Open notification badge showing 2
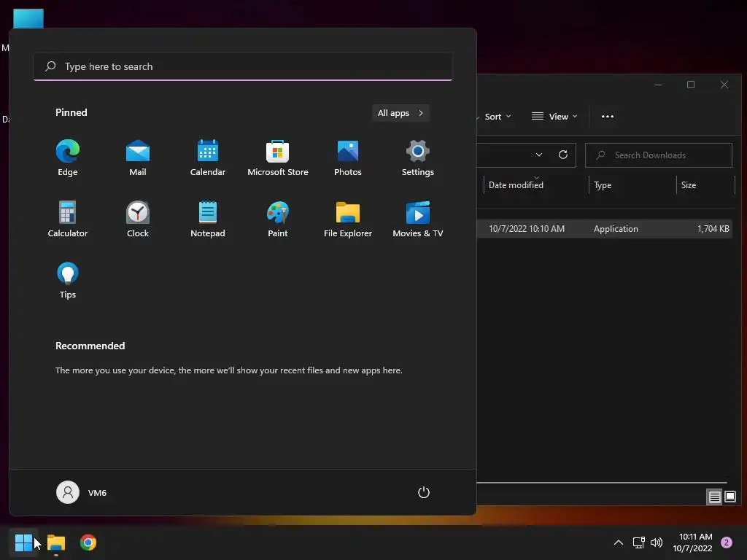The image size is (747, 560). [x=727, y=542]
